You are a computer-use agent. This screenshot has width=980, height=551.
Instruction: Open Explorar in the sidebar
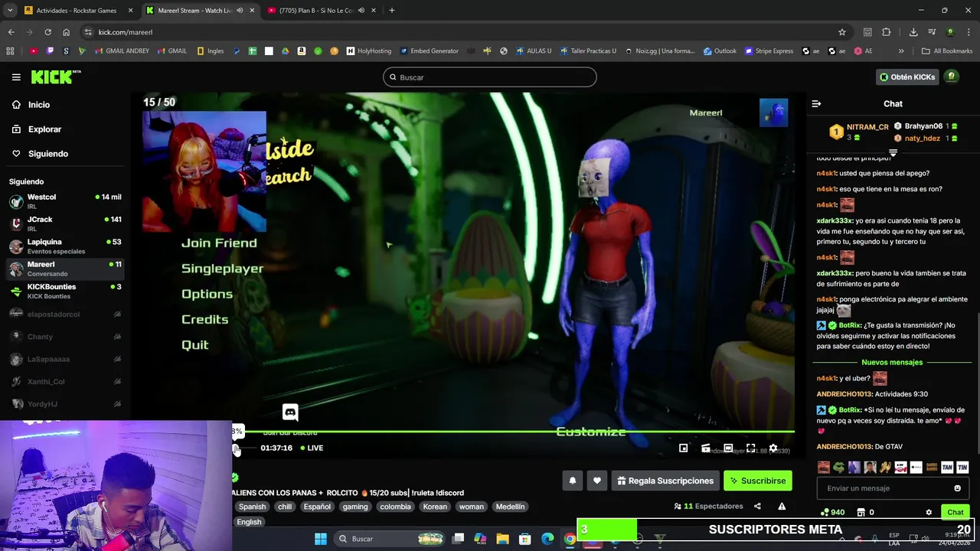tap(36, 129)
